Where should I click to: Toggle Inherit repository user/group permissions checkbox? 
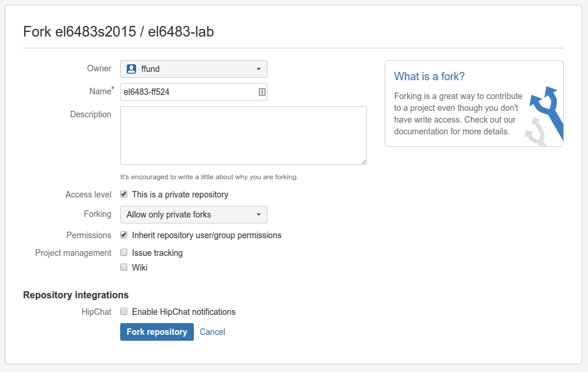coord(124,235)
